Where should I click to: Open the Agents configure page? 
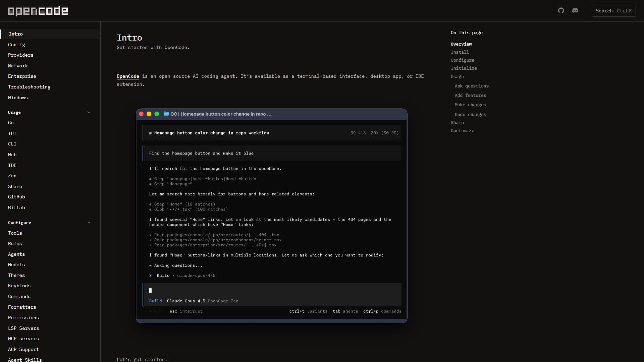tap(16, 254)
